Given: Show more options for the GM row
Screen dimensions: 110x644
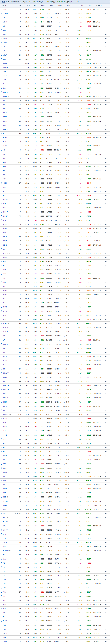Looking at the screenshot, I should pyautogui.click(x=106, y=270).
